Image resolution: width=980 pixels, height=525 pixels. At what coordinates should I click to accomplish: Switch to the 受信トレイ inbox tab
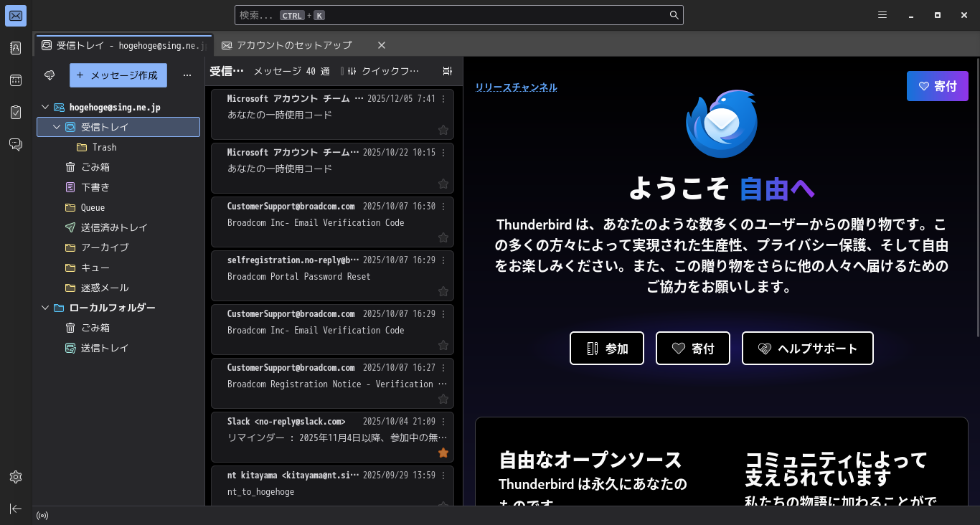(123, 45)
